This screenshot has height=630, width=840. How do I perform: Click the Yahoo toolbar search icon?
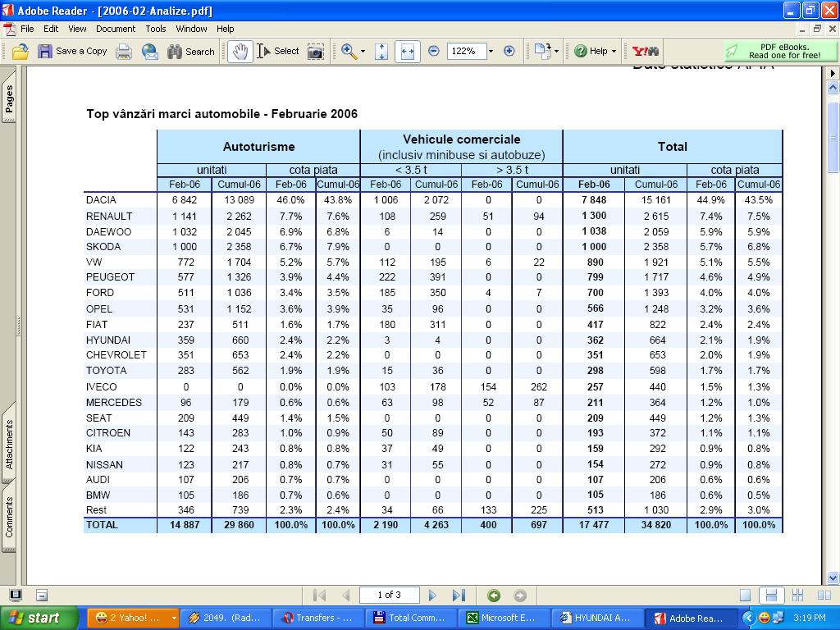click(646, 52)
